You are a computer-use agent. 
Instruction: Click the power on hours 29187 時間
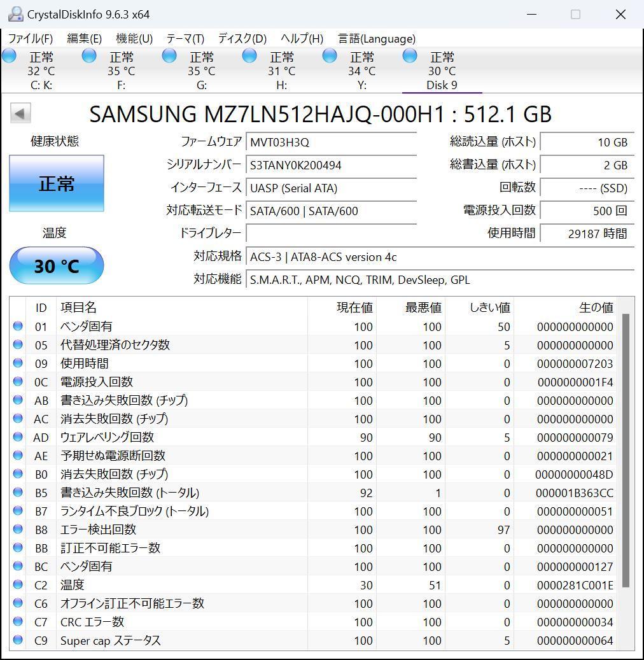pos(587,233)
